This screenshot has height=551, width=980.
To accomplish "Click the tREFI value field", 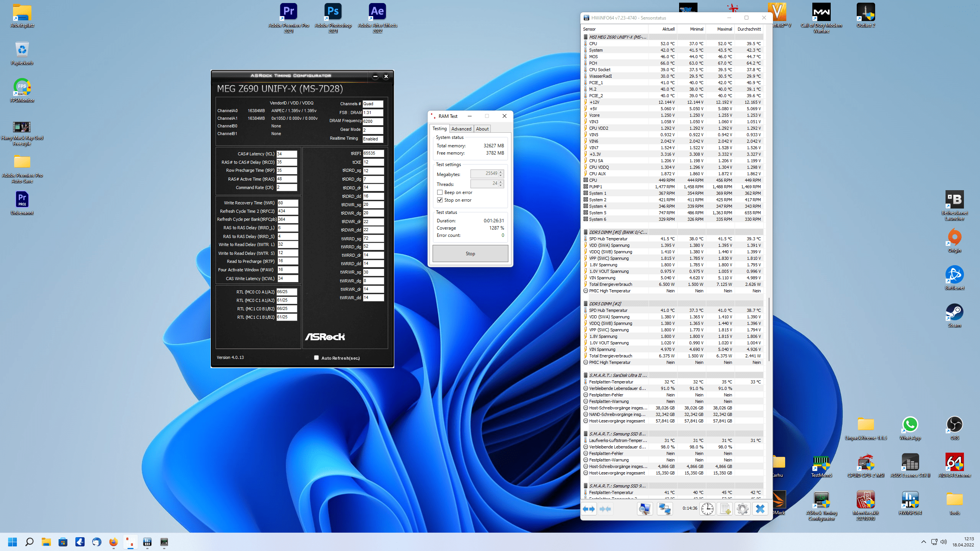I will 373,153.
